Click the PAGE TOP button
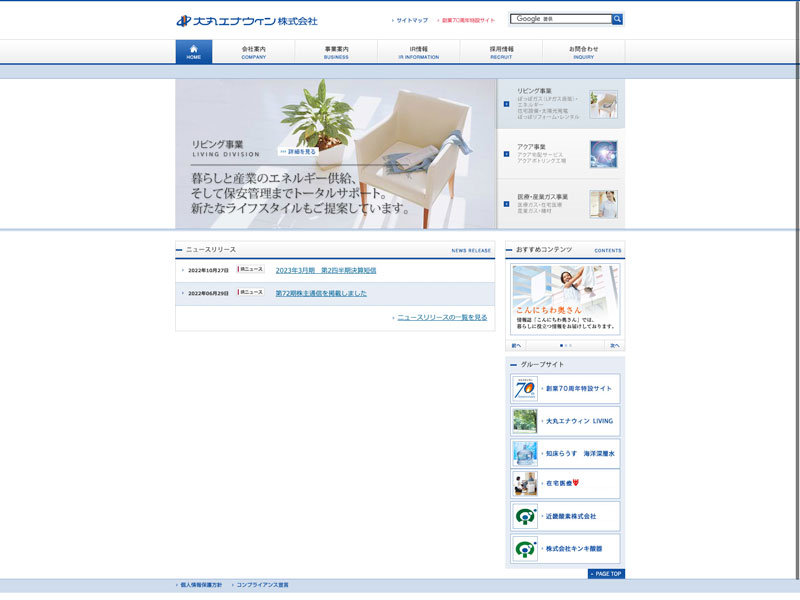The height and width of the screenshot is (600, 800). (x=606, y=574)
